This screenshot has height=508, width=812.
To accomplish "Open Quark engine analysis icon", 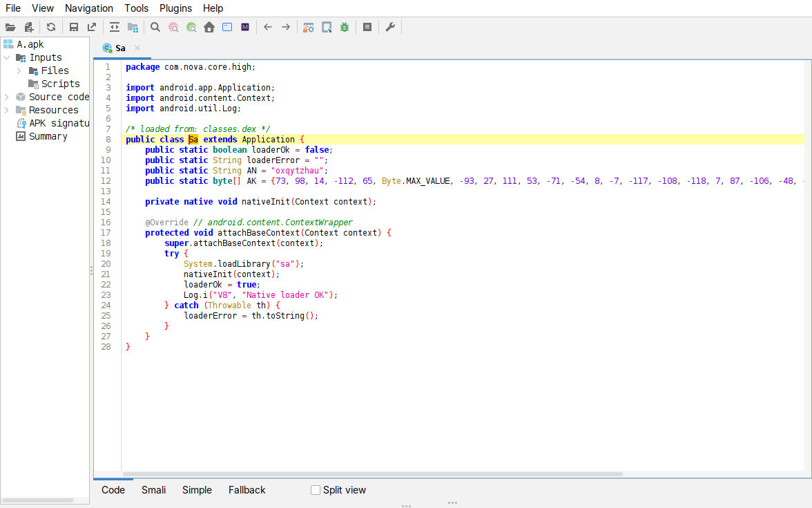I will coord(327,28).
